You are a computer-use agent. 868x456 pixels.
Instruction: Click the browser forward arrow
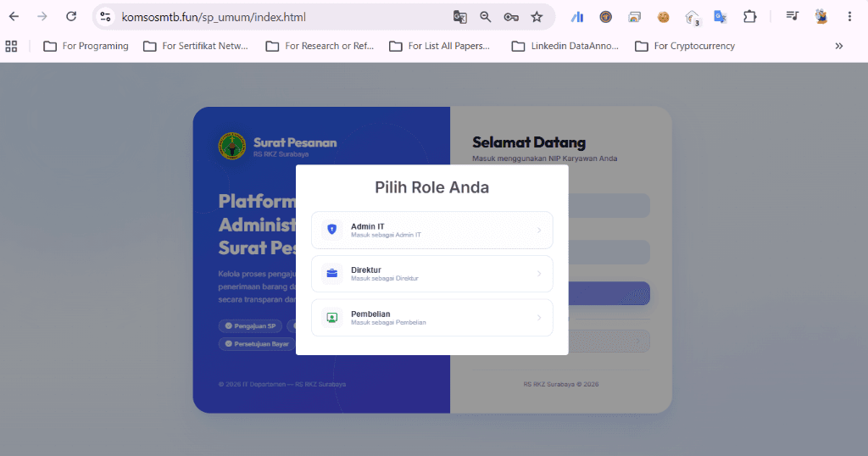pyautogui.click(x=42, y=17)
